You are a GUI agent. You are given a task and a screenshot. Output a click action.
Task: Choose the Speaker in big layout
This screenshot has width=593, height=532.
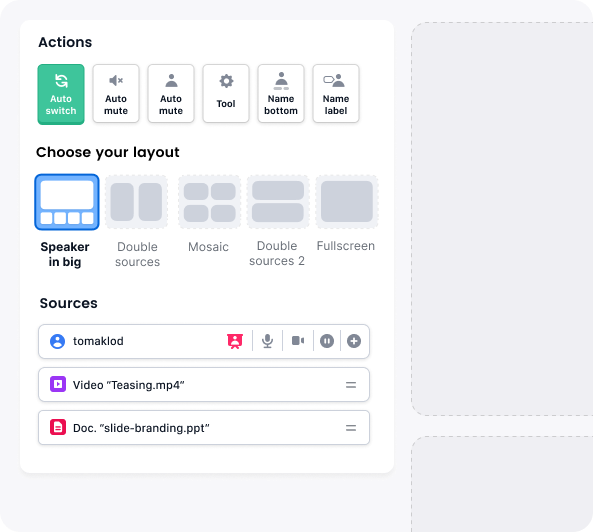pos(67,202)
